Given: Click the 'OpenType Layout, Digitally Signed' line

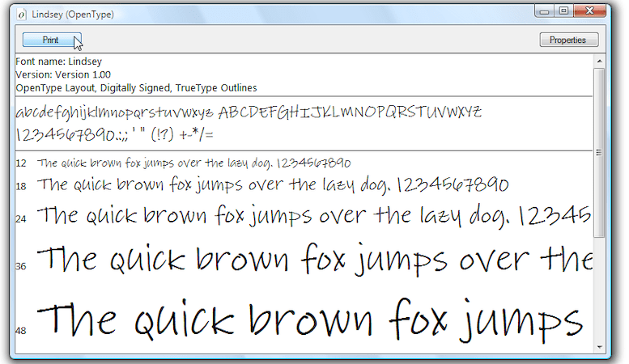Looking at the screenshot, I should pos(136,88).
